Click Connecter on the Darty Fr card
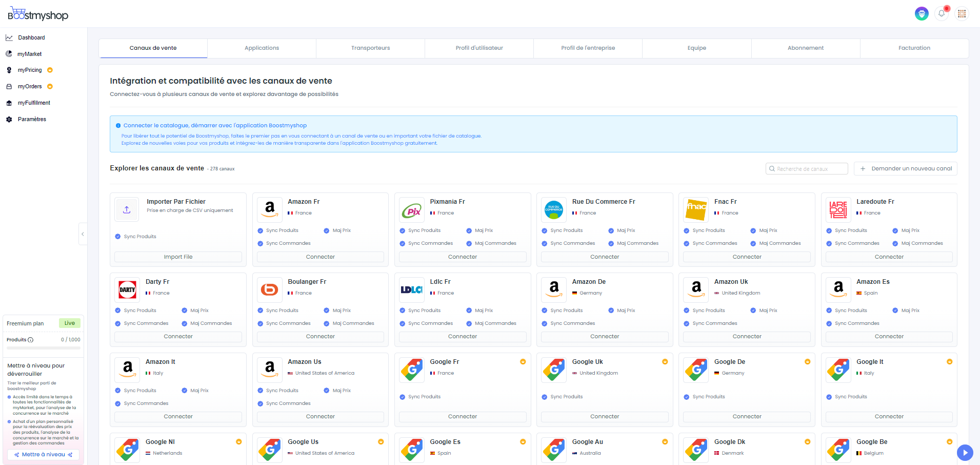The image size is (980, 465). (x=178, y=337)
